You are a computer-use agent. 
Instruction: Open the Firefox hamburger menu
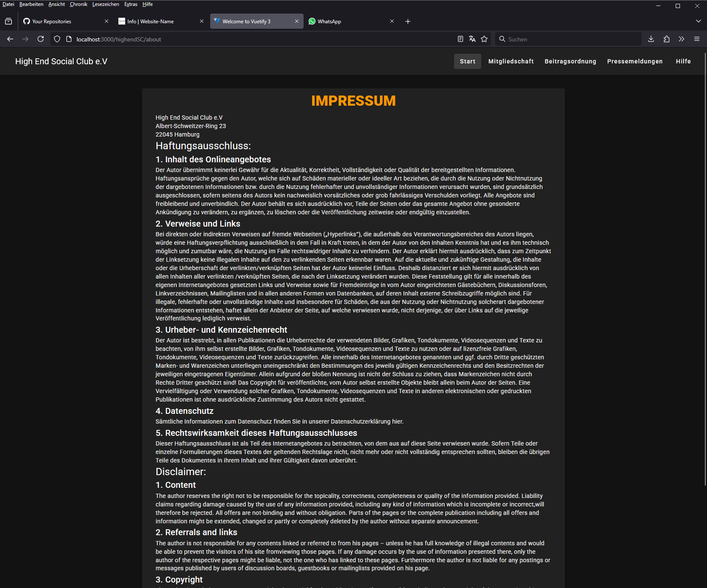(x=697, y=39)
